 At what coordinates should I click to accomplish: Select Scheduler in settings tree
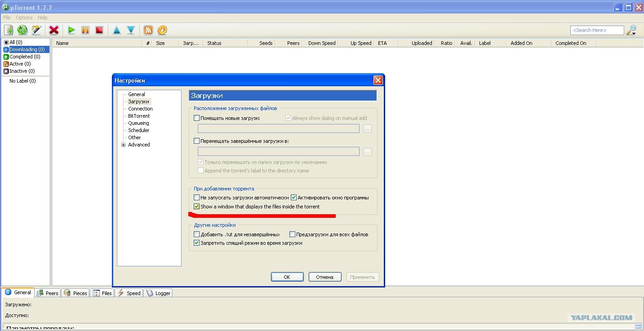(138, 130)
